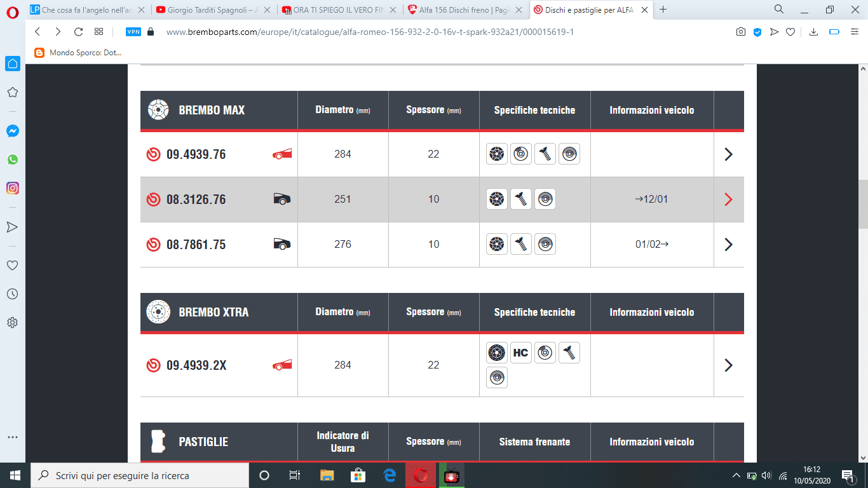Open the Mondo Sporco bookmark

(78, 53)
